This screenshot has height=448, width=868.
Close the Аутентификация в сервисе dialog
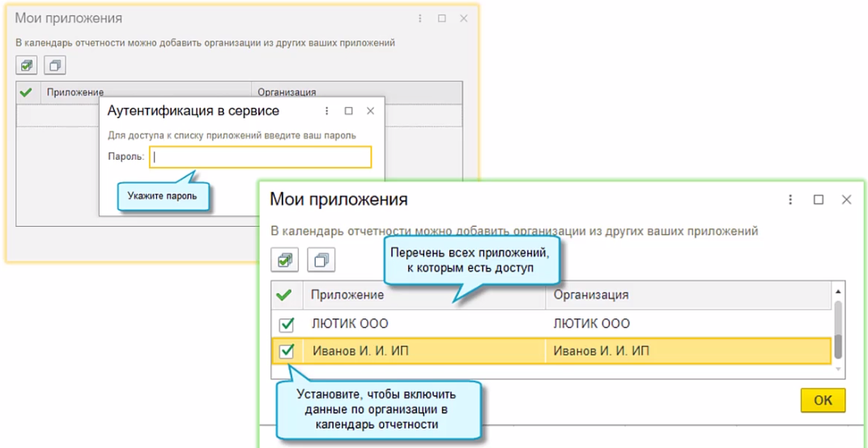[370, 111]
